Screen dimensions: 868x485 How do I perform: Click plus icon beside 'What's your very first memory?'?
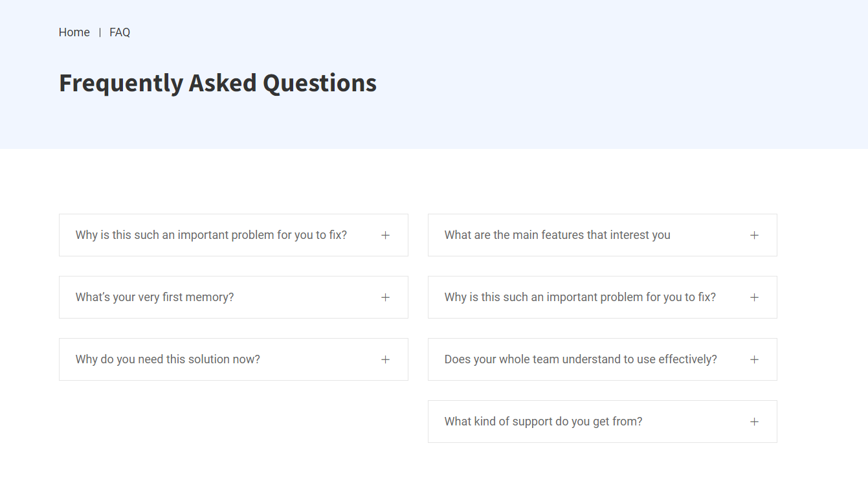click(385, 297)
